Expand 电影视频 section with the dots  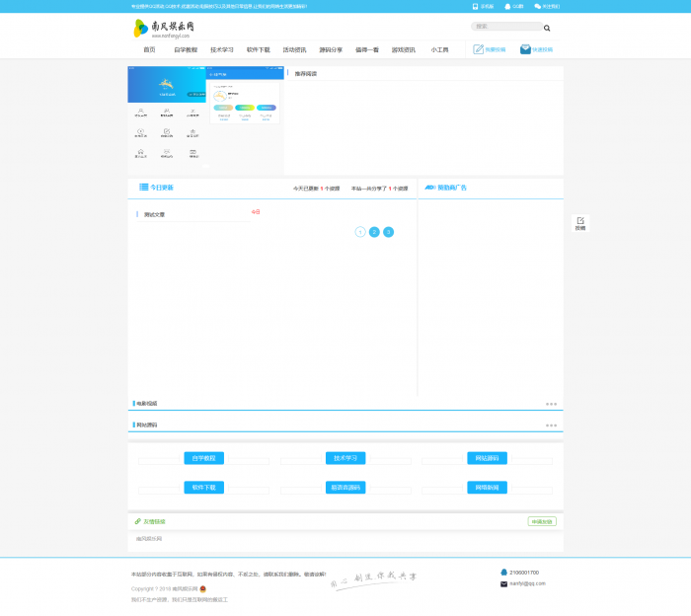(x=551, y=404)
